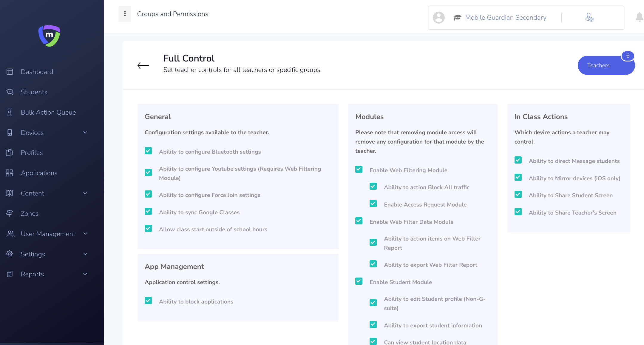Toggle Ability to Mirror devices (iOS only)
The image size is (644, 345).
[518, 178]
